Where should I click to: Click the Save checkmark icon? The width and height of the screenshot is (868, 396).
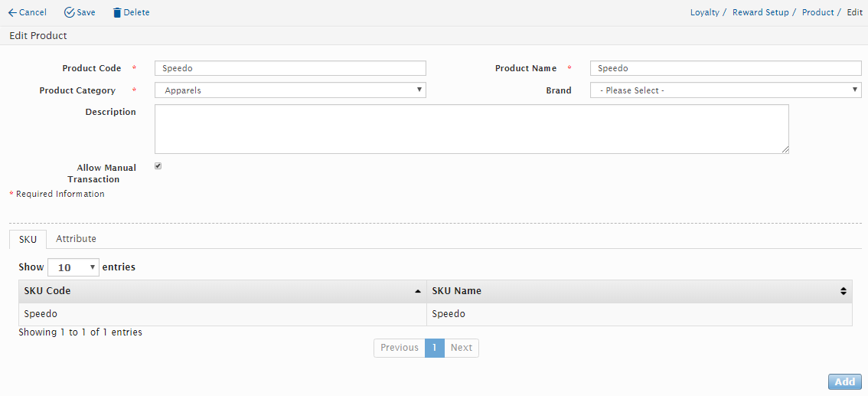pyautogui.click(x=70, y=13)
